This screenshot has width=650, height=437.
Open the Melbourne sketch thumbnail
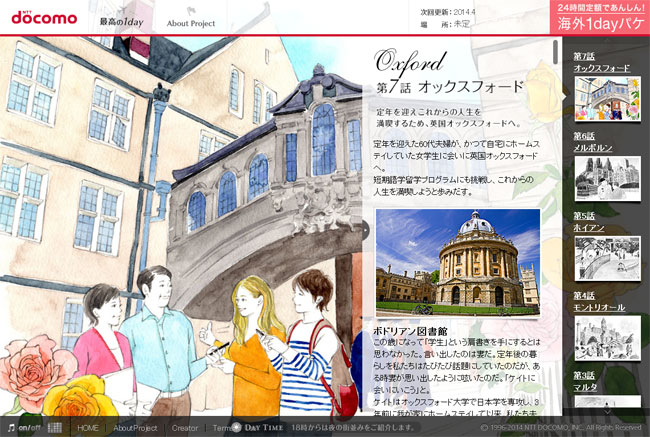tap(606, 177)
